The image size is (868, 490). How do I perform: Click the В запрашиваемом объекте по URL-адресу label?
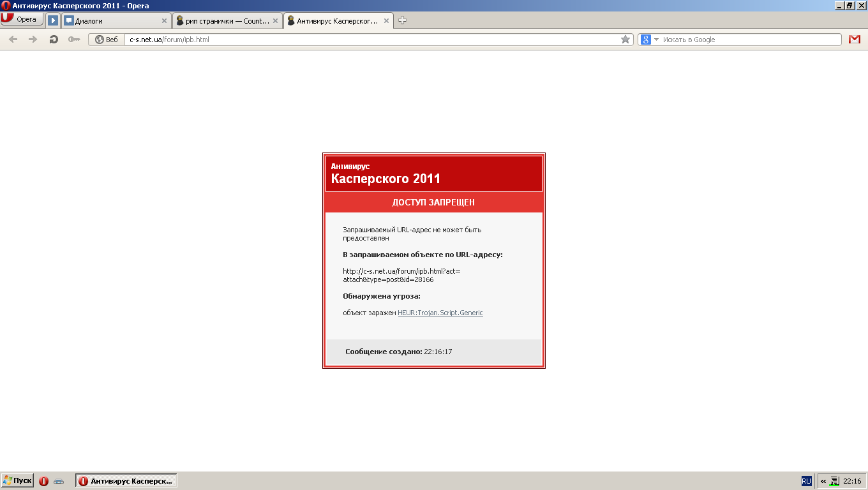[x=423, y=255]
